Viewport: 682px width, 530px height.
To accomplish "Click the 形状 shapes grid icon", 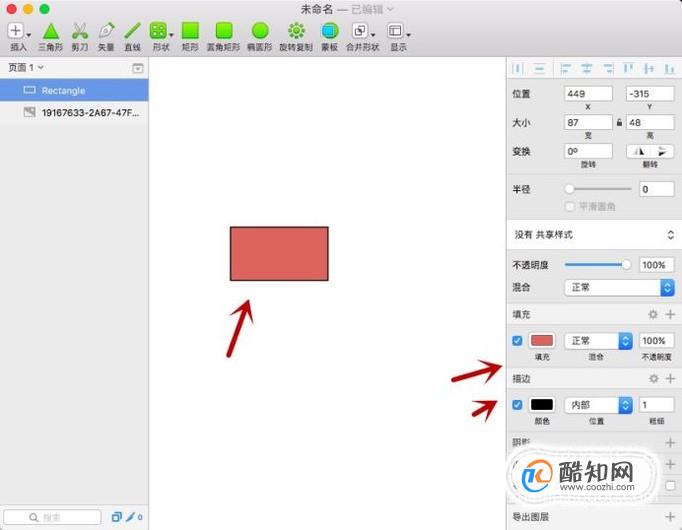I will coord(157,31).
